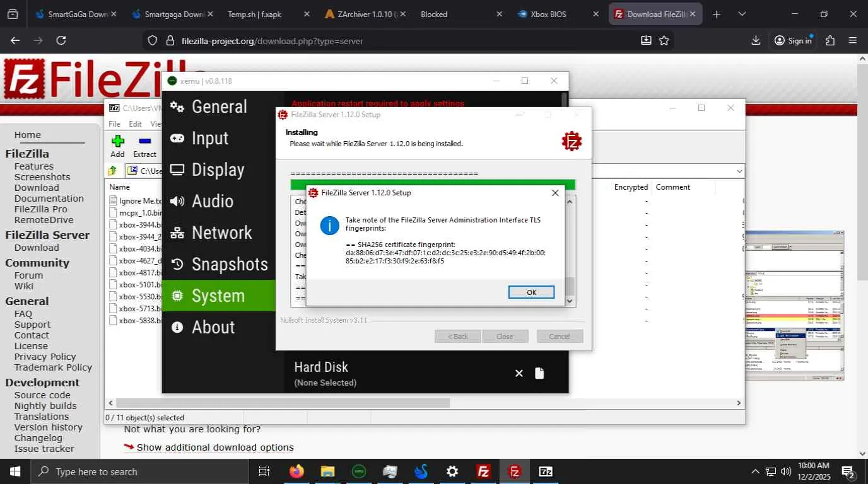Open the Display section in xemu settings

pyautogui.click(x=219, y=170)
